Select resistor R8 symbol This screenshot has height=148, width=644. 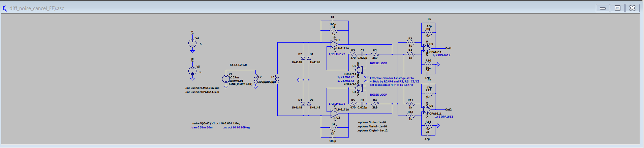[428, 32]
